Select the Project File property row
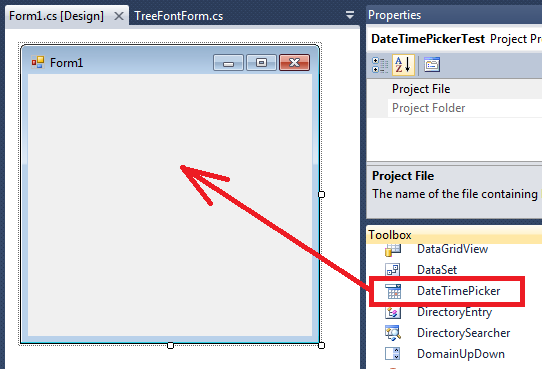 point(454,89)
